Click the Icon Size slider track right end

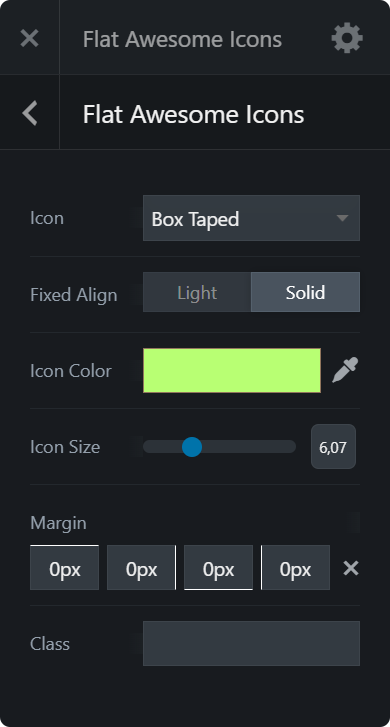click(x=291, y=447)
